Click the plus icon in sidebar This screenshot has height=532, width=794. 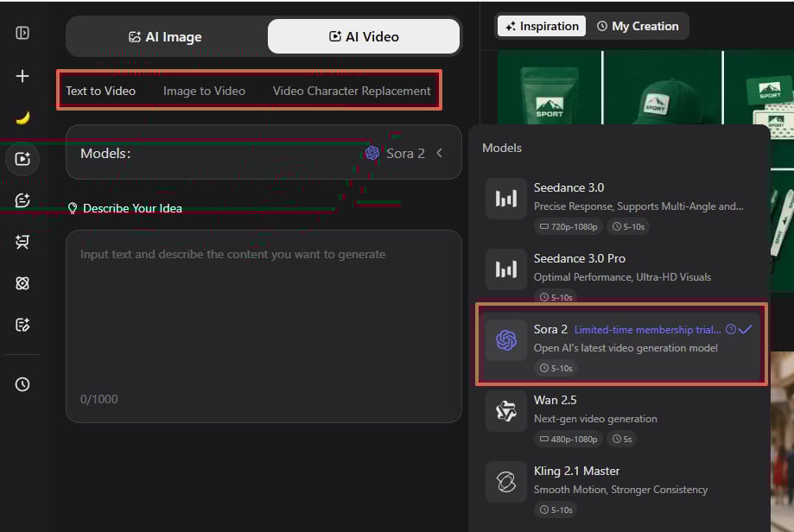[22, 76]
